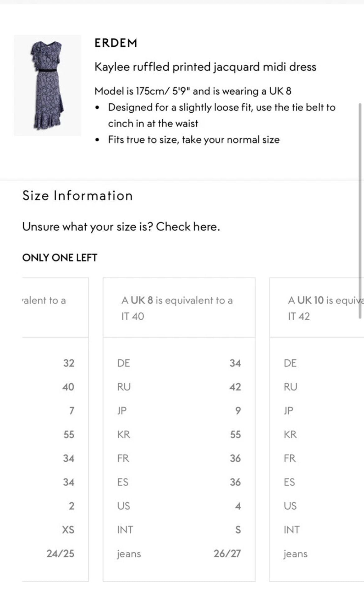The image size is (364, 595).
Task: Click the XS value in the left size card
Action: pos(68,530)
